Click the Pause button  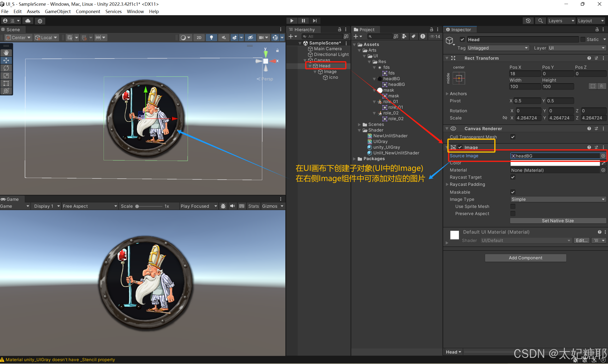(303, 21)
